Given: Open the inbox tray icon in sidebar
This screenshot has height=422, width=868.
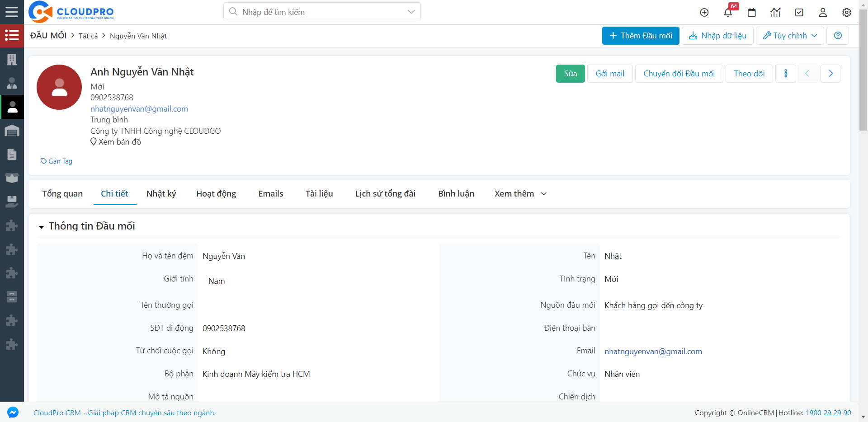Looking at the screenshot, I should pos(12,202).
